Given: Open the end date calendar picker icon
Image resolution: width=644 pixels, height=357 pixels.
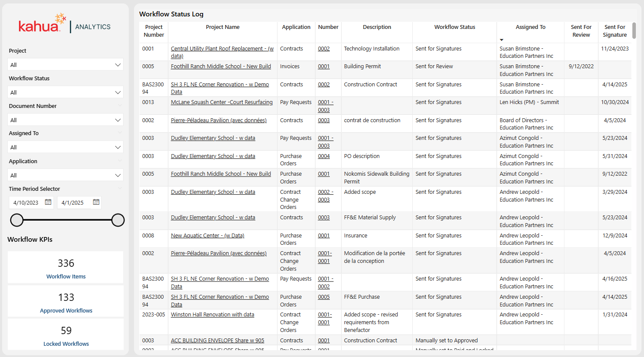Looking at the screenshot, I should tap(96, 202).
